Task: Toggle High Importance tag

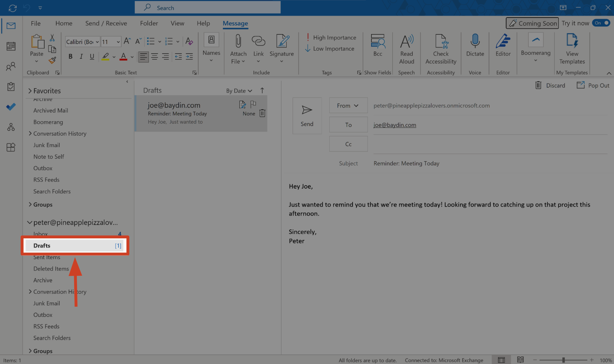Action: coord(331,38)
